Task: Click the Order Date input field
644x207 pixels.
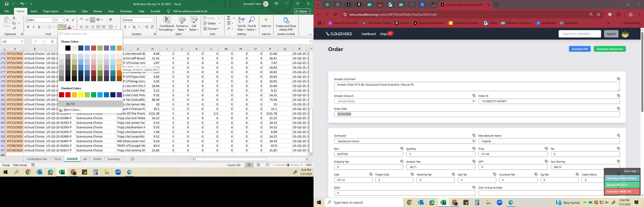Action: coord(477,114)
